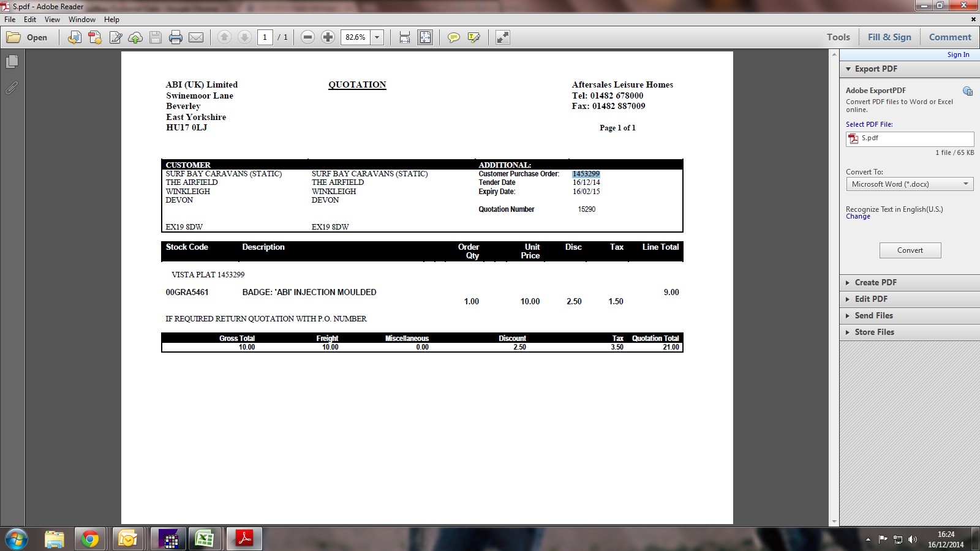
Task: Expand the Create PDF section
Action: click(x=910, y=283)
